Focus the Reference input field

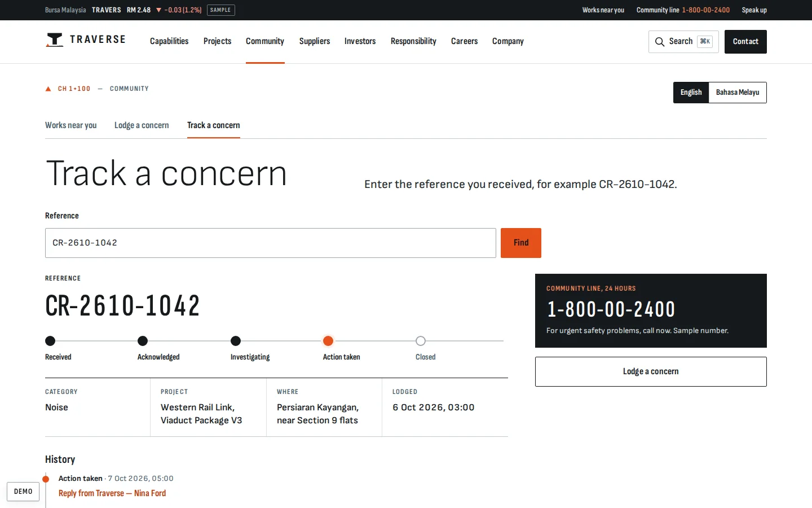pyautogui.click(x=271, y=243)
